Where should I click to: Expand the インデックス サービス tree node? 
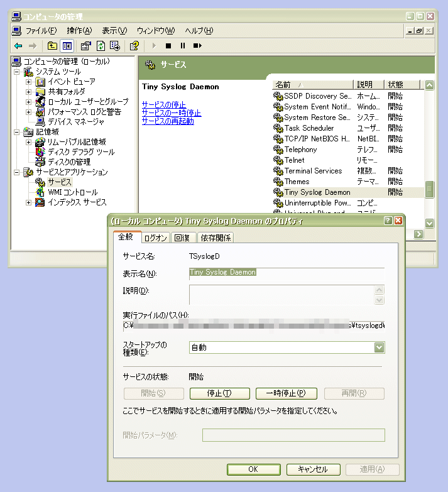(x=28, y=202)
